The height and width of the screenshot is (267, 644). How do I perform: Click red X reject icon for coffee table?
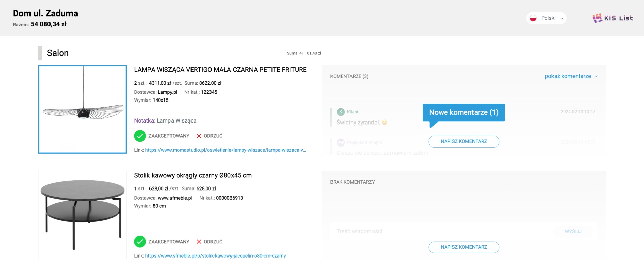pos(199,242)
